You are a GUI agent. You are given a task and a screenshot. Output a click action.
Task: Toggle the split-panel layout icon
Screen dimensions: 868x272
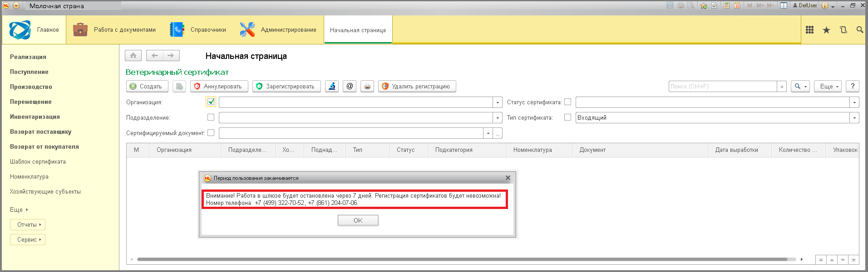coord(784,6)
